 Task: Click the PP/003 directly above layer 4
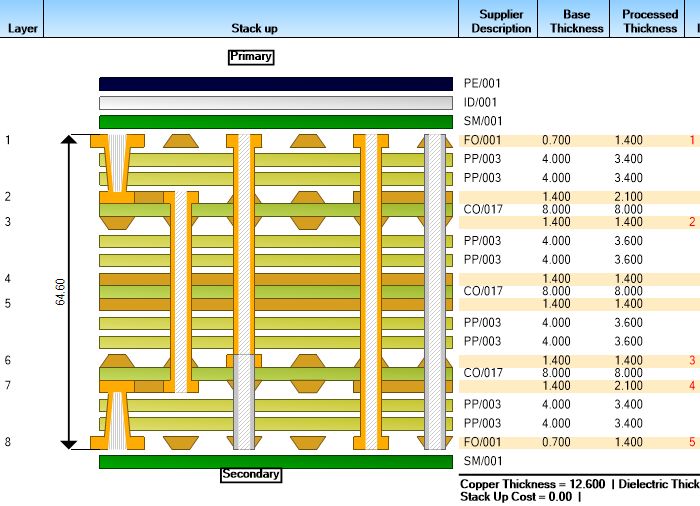pos(483,260)
